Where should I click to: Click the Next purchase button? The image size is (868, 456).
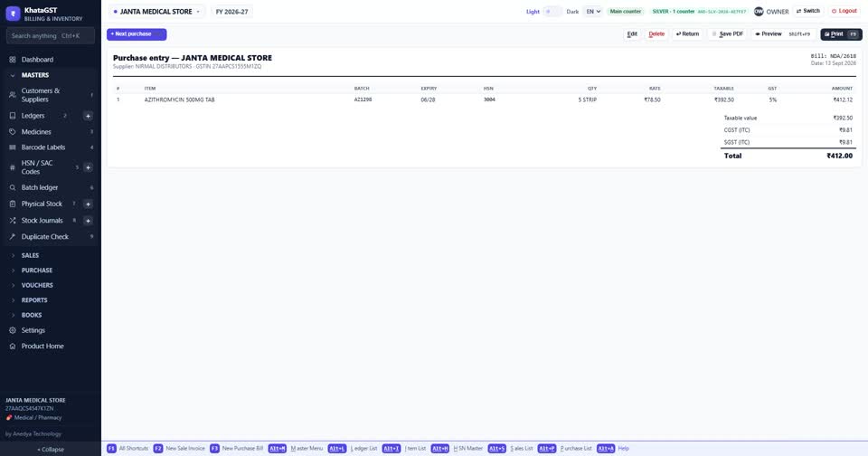click(x=137, y=33)
